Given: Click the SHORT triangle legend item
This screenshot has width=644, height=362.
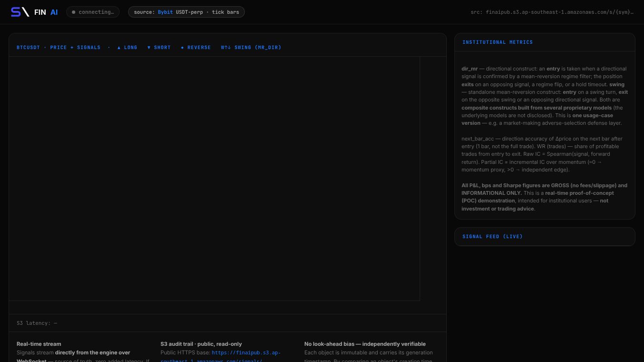Looking at the screenshot, I should [159, 48].
